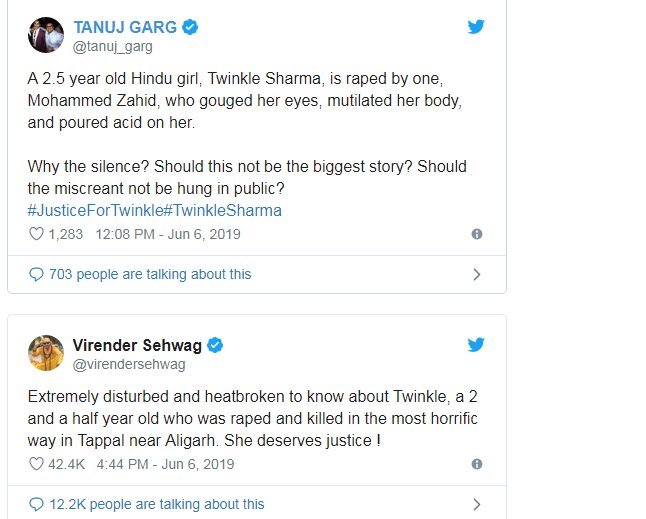Visit the @virendersehwag handle link

pos(129,365)
